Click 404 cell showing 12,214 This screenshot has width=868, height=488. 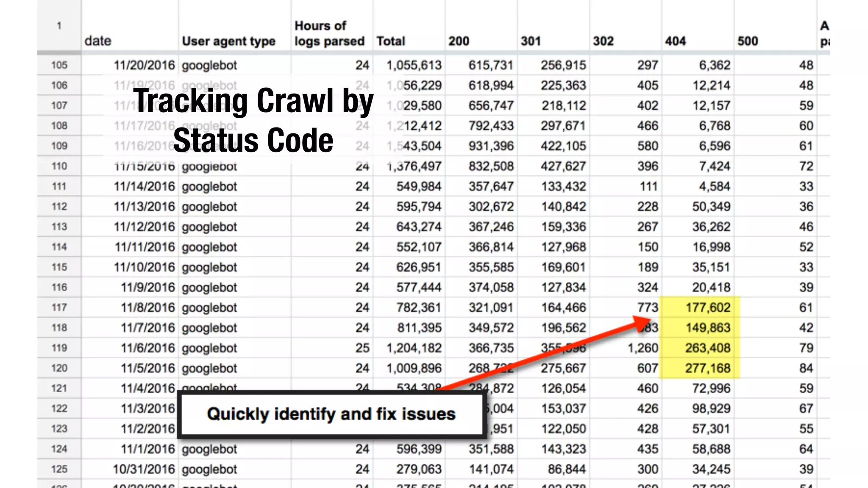tap(698, 86)
